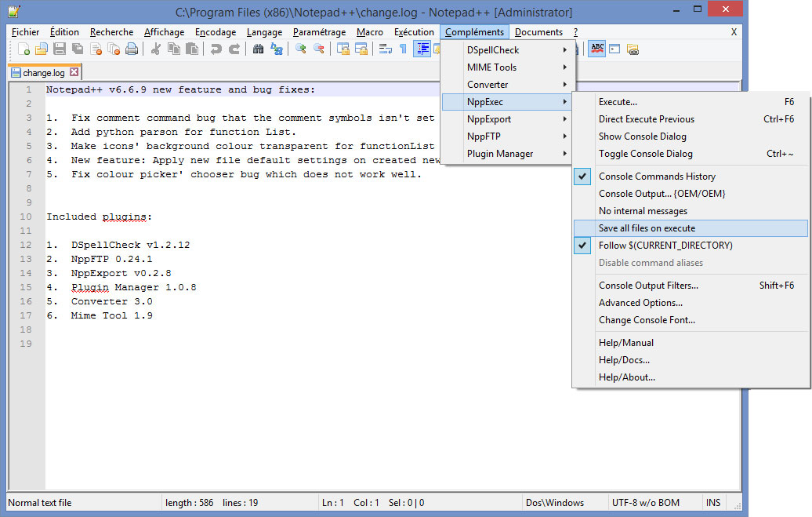Uncheck Follow $(CURRENT_DIRECTORY) option
The width and height of the screenshot is (812, 517).
pos(691,246)
